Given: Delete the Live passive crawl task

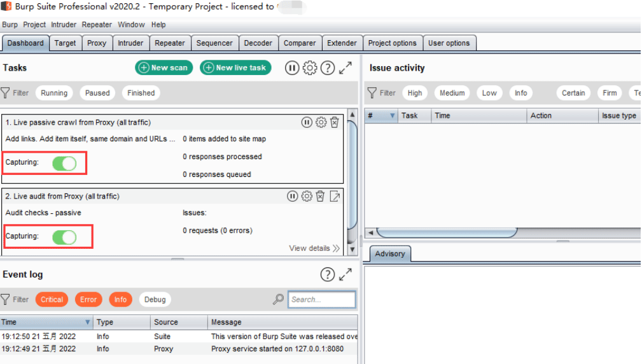Looking at the screenshot, I should pyautogui.click(x=335, y=122).
